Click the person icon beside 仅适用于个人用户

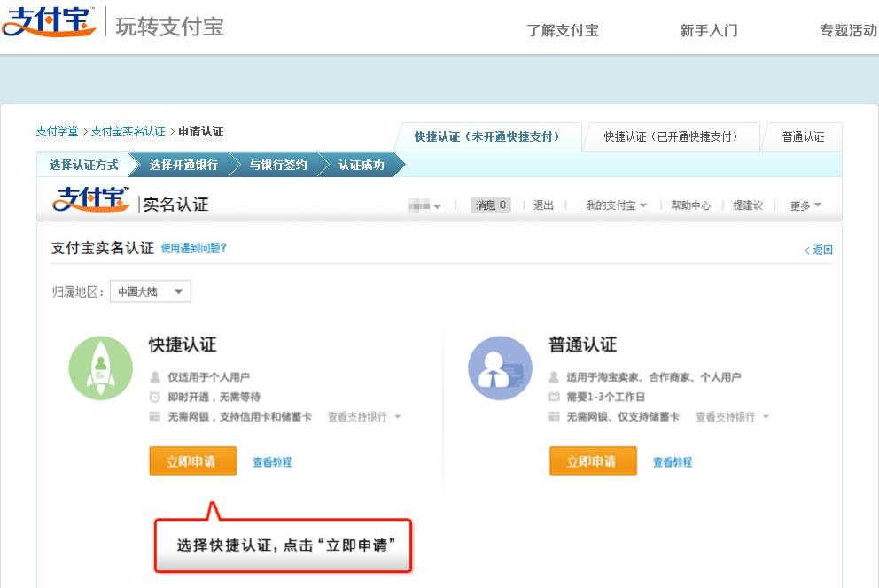tap(155, 377)
